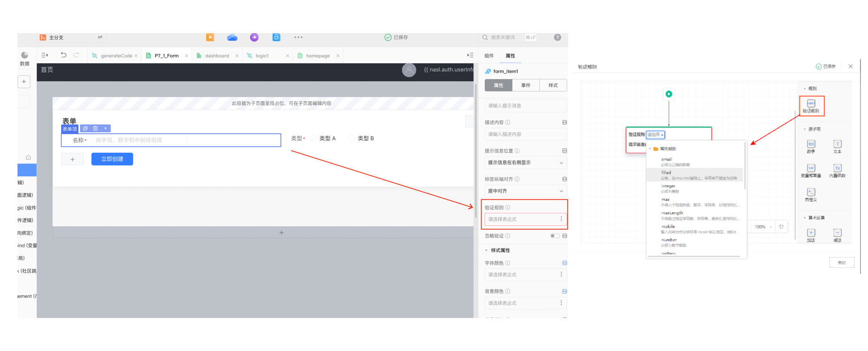The height and width of the screenshot is (351, 868).
Task: Switch to the 组件 panel tab
Action: [x=489, y=56]
